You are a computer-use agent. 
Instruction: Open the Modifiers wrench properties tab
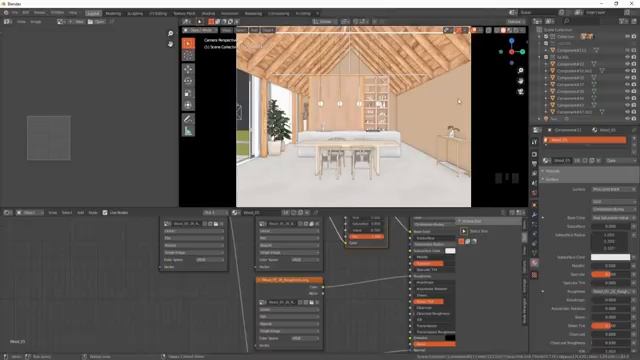pos(534,215)
